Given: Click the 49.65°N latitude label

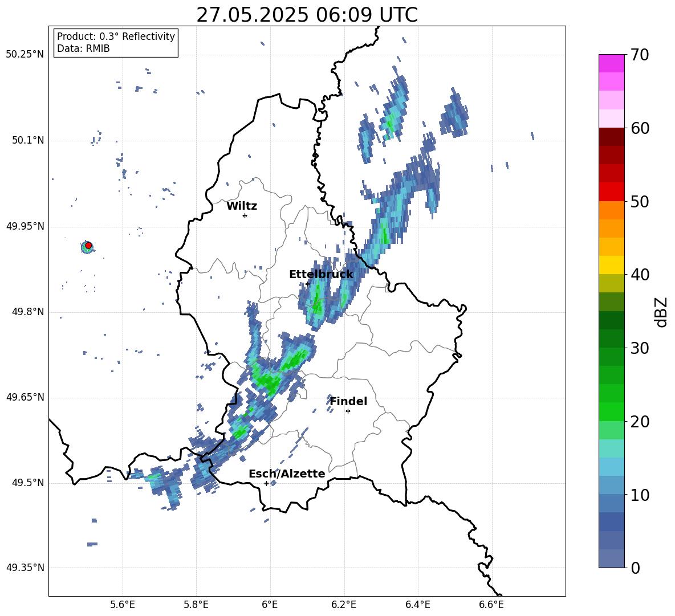Looking at the screenshot, I should (x=25, y=397).
